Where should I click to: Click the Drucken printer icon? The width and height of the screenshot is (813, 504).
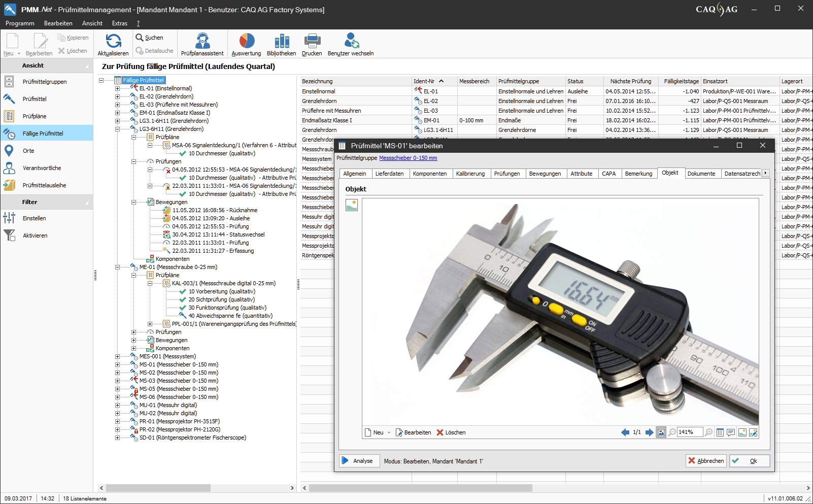(x=312, y=41)
